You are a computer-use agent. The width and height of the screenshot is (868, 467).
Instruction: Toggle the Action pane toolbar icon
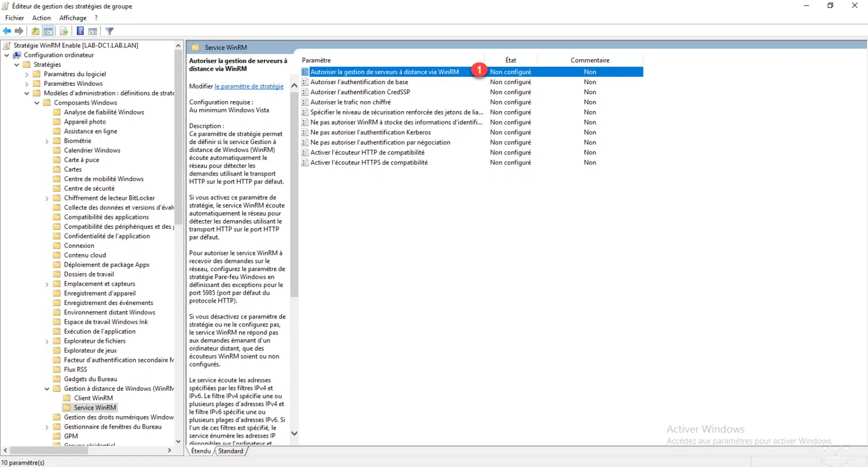[93, 31]
